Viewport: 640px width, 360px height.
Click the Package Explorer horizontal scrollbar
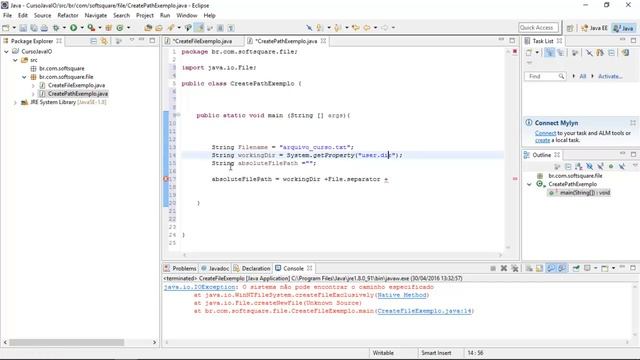[67, 342]
